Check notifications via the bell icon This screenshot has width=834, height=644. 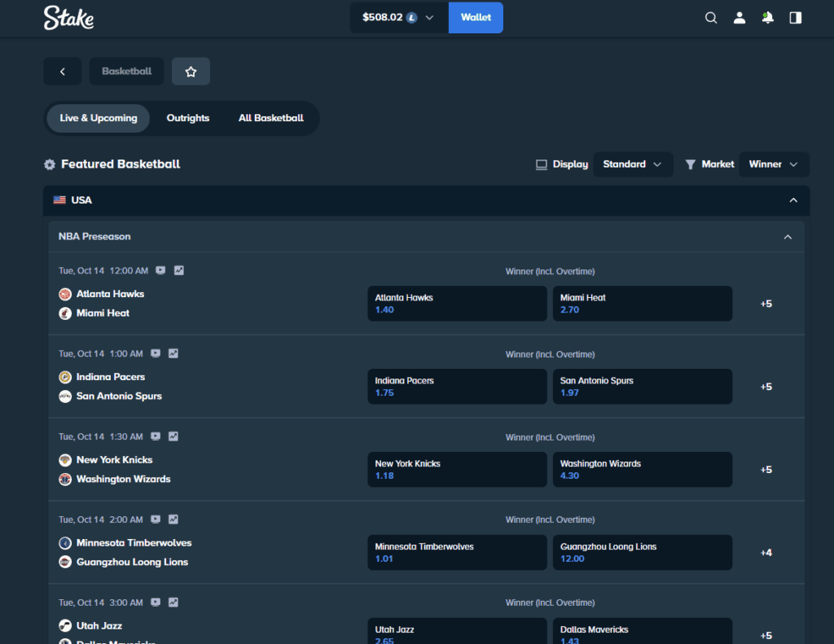(x=766, y=17)
